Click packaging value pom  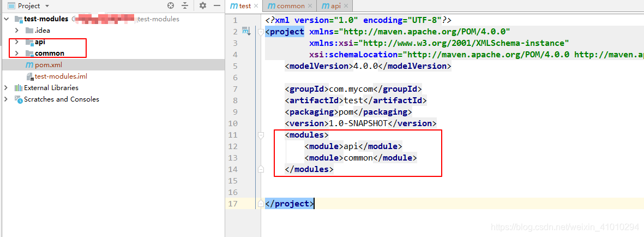pyautogui.click(x=346, y=112)
